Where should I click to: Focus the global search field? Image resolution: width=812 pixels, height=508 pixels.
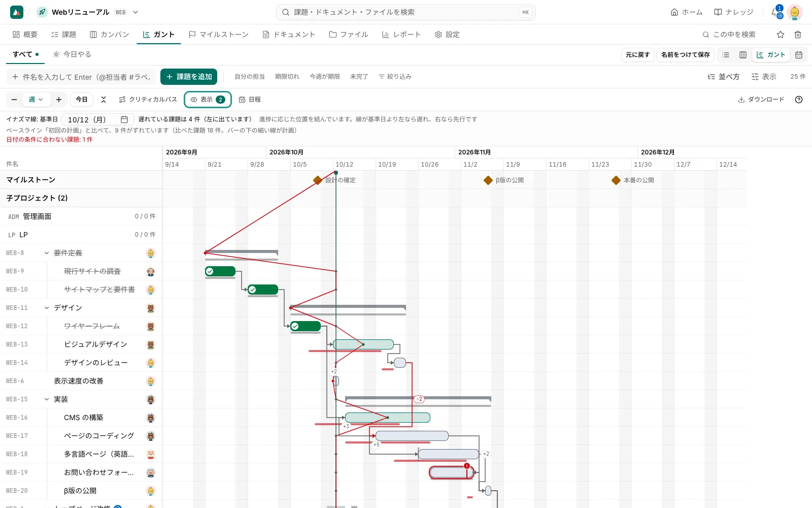pyautogui.click(x=406, y=12)
